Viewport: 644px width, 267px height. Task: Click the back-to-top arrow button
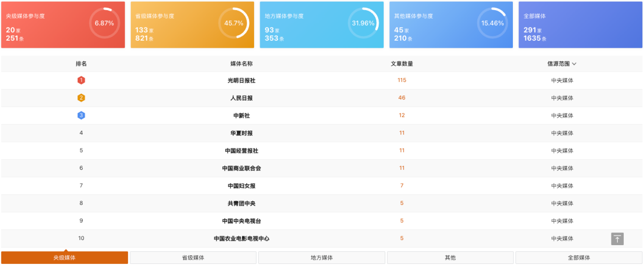click(x=617, y=239)
